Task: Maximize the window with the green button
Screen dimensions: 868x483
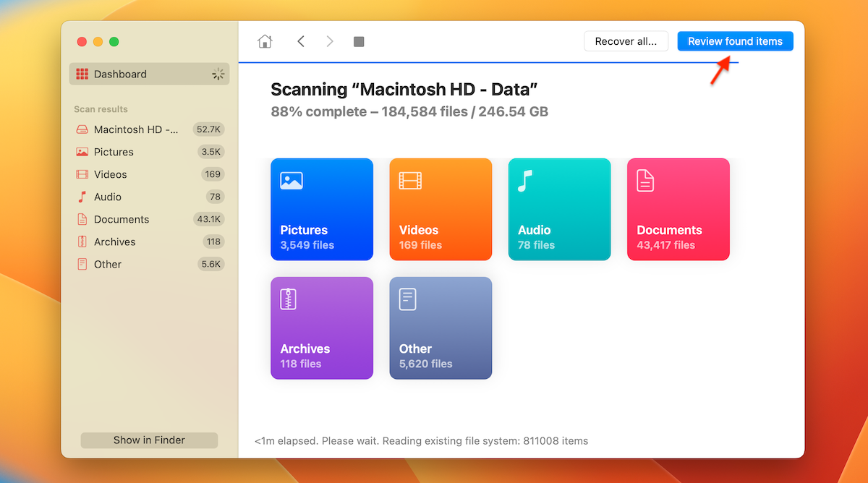Action: [114, 42]
